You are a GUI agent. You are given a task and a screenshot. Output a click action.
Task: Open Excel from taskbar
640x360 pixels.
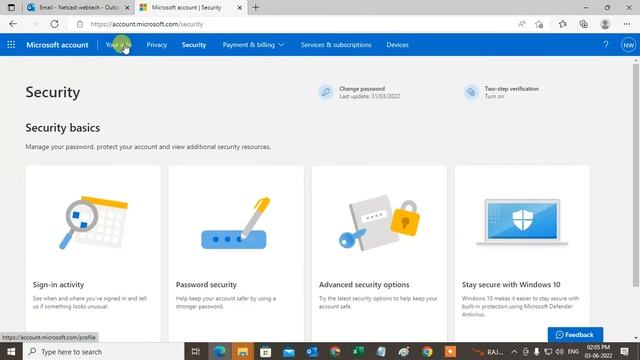pos(358,351)
